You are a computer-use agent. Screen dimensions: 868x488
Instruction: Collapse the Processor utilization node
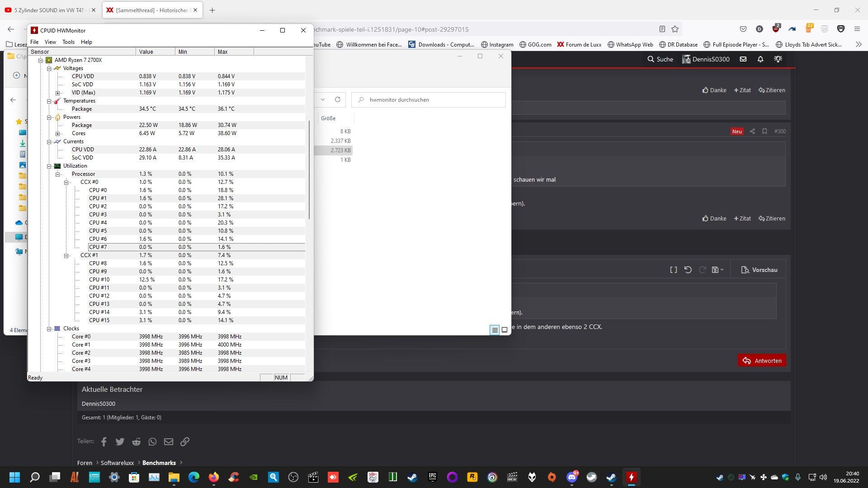57,174
